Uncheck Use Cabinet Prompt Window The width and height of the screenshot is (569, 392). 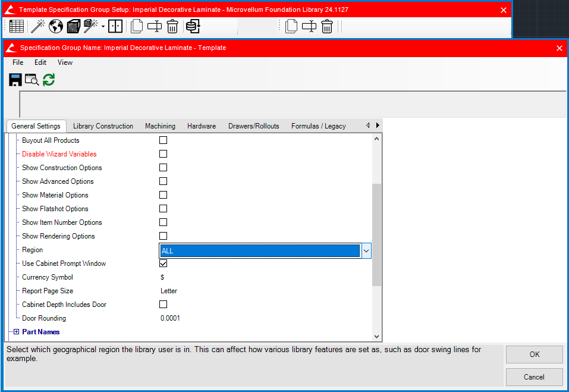[x=163, y=264]
